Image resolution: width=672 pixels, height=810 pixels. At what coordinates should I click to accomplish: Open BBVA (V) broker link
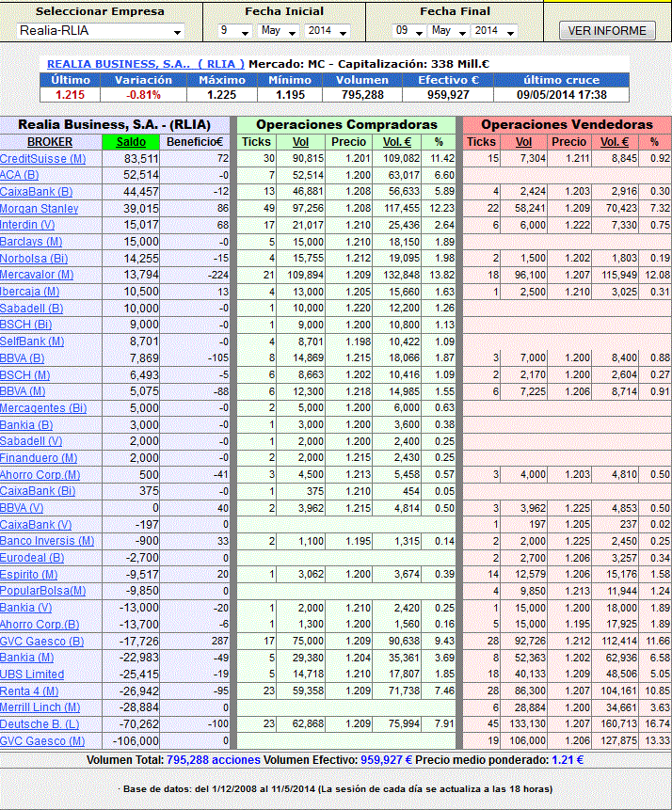[22, 508]
